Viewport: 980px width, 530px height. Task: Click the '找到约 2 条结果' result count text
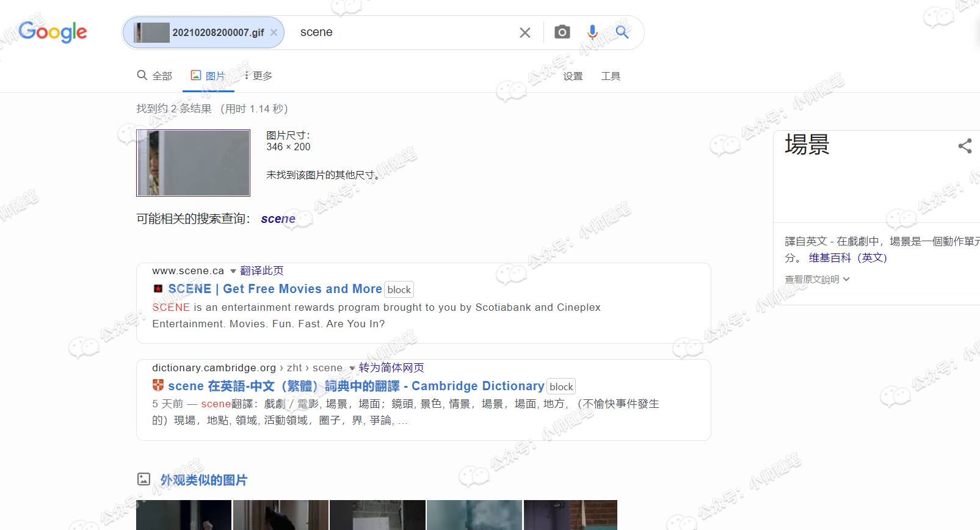coord(174,109)
